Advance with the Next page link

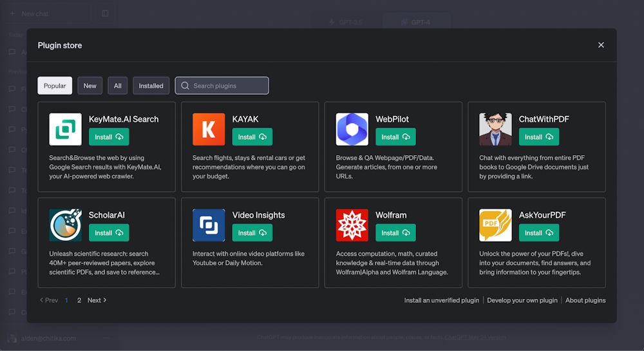[x=97, y=300]
